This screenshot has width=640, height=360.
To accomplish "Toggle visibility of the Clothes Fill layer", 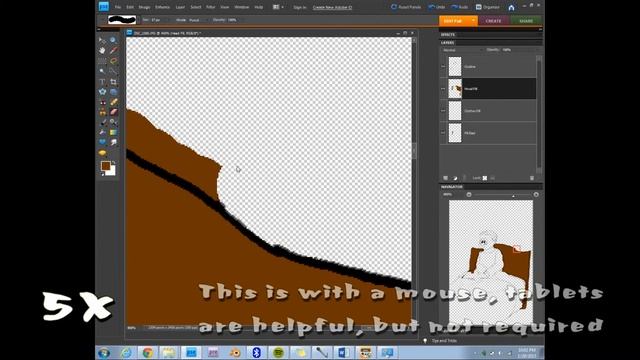I will coord(443,111).
